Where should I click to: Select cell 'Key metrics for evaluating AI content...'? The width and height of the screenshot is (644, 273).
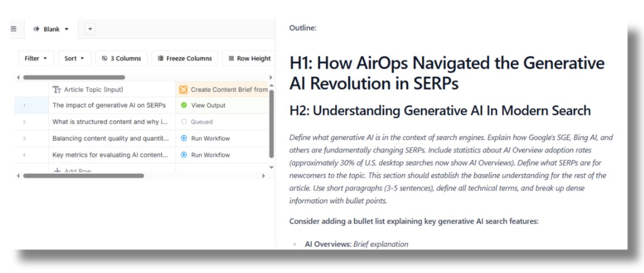click(112, 155)
